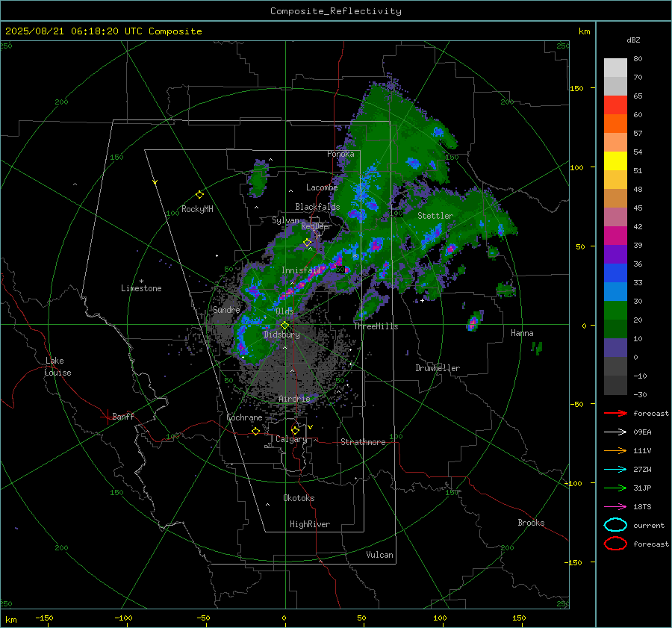The image size is (672, 628).
Task: Click the Strathmore city label
Action: coord(363,442)
